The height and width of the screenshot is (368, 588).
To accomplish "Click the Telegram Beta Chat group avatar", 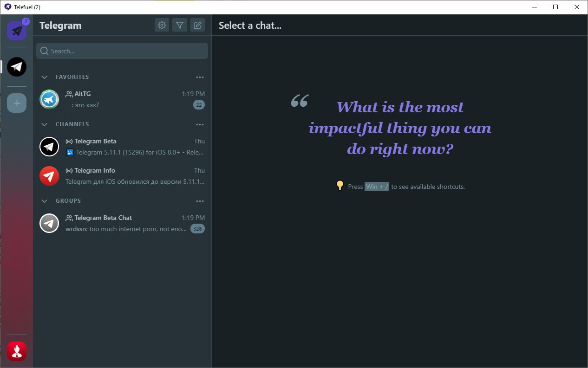I will coord(49,223).
